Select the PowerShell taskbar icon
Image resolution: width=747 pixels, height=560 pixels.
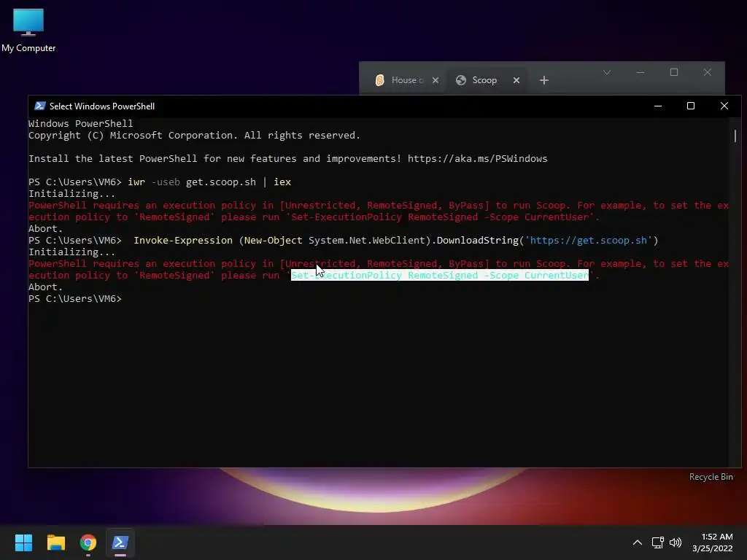pyautogui.click(x=120, y=542)
